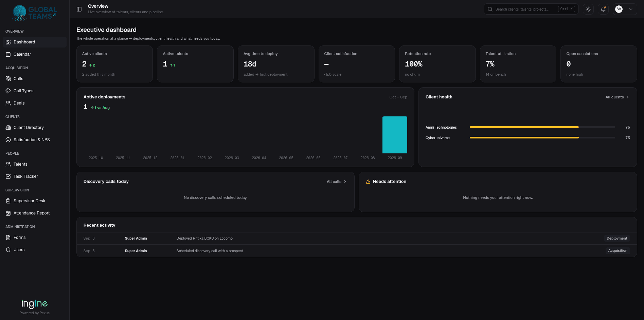The height and width of the screenshot is (320, 644).
Task: Open the Task Tracker label
Action: (26, 176)
